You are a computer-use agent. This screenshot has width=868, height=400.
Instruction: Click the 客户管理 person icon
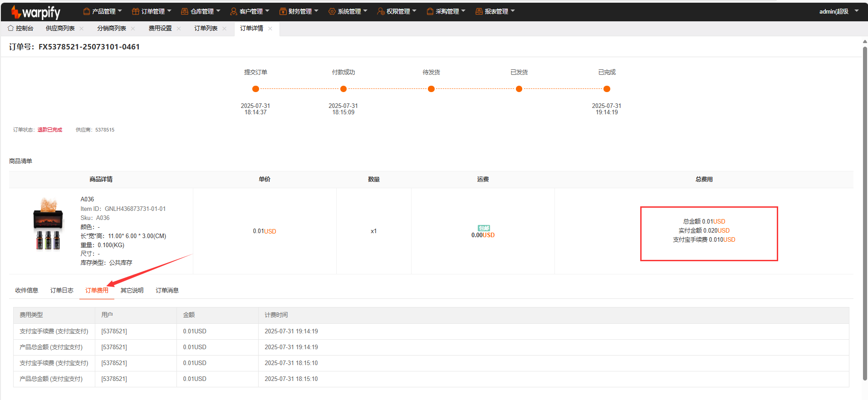coord(234,11)
